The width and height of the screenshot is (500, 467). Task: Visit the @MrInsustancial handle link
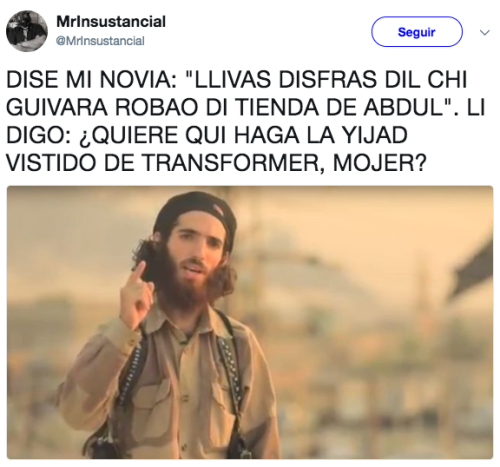pos(100,41)
